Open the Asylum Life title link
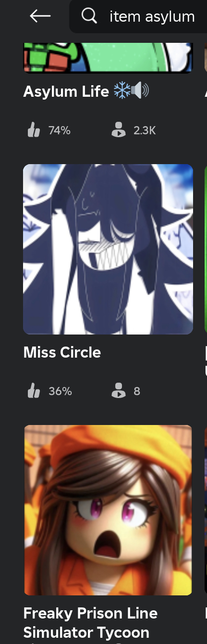207x644 pixels. (x=66, y=91)
